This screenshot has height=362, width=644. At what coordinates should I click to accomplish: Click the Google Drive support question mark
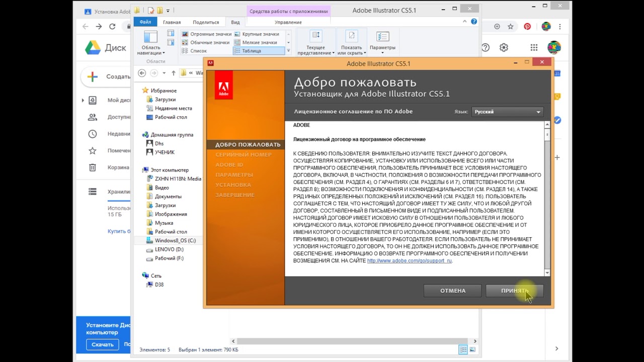486,48
